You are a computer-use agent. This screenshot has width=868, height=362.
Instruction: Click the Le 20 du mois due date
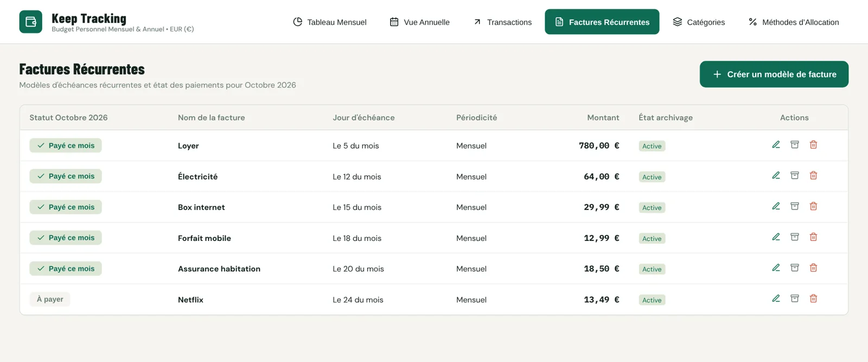pos(358,269)
